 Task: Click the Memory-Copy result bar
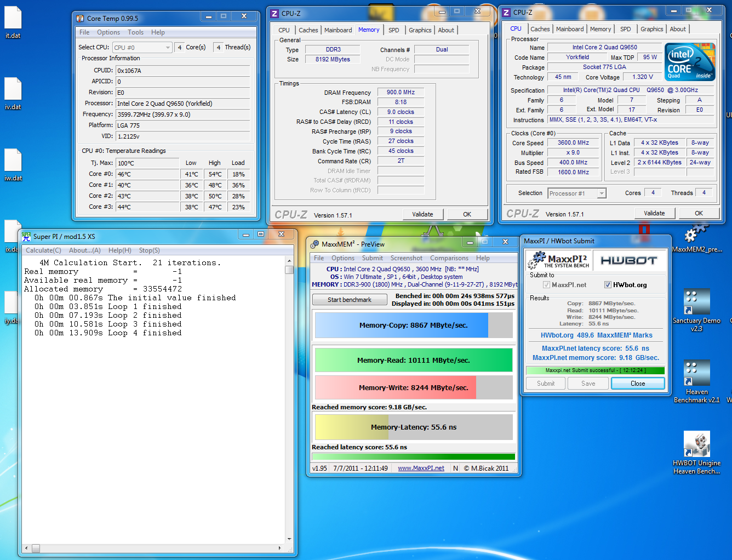tap(414, 325)
